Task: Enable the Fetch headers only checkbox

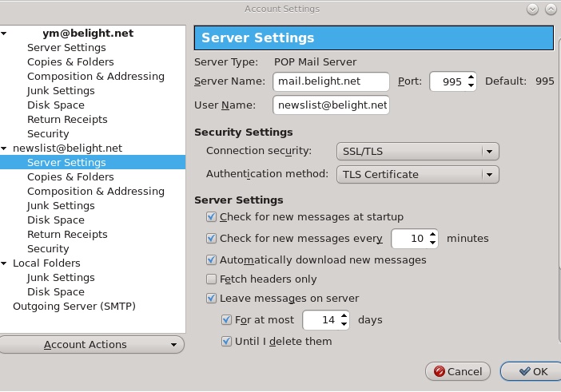Action: (x=212, y=279)
